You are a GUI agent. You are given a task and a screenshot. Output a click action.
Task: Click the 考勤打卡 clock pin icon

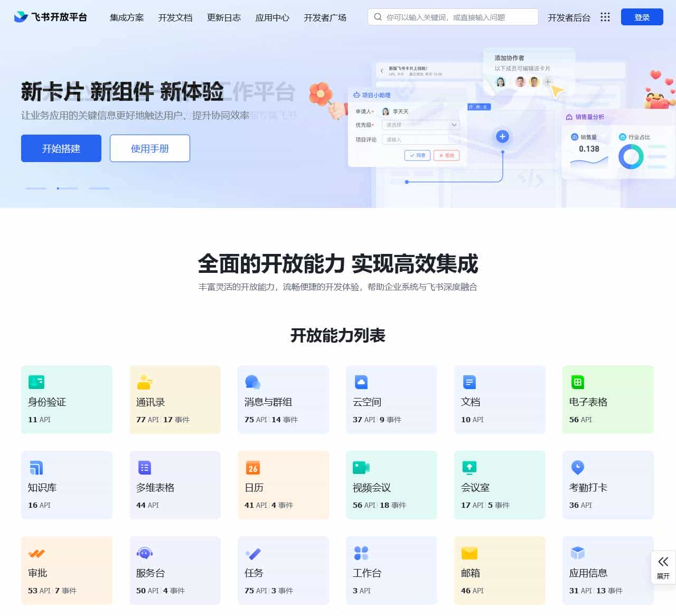578,468
